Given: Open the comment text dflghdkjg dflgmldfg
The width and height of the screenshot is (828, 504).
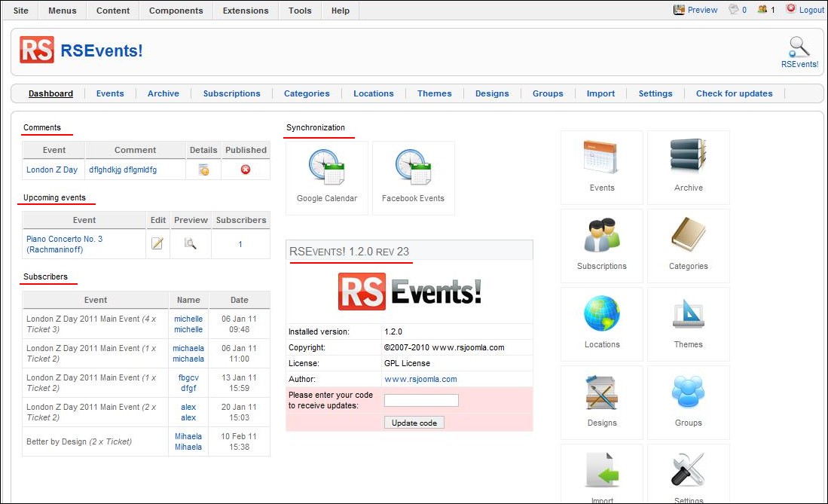Looking at the screenshot, I should pos(123,170).
